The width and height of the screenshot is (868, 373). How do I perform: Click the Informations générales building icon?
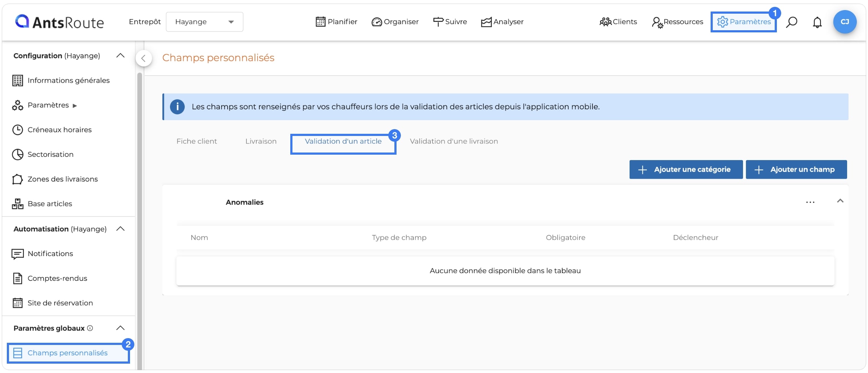(18, 81)
